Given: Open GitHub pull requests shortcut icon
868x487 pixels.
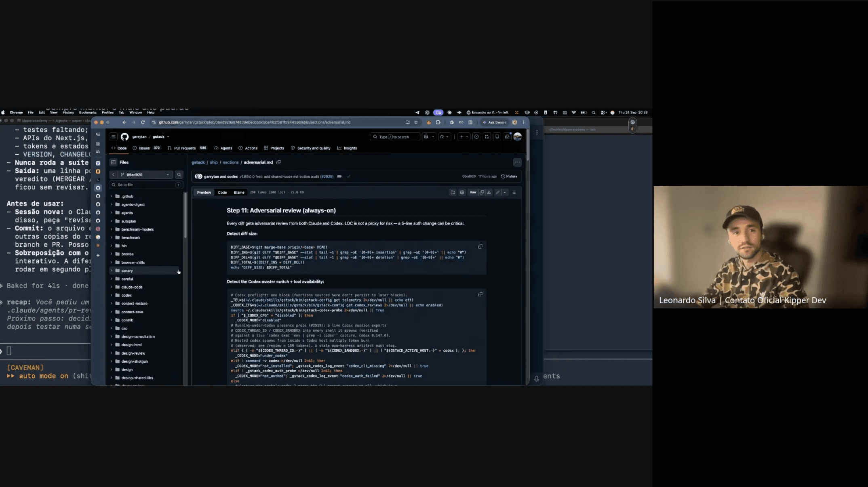Looking at the screenshot, I should 487,137.
